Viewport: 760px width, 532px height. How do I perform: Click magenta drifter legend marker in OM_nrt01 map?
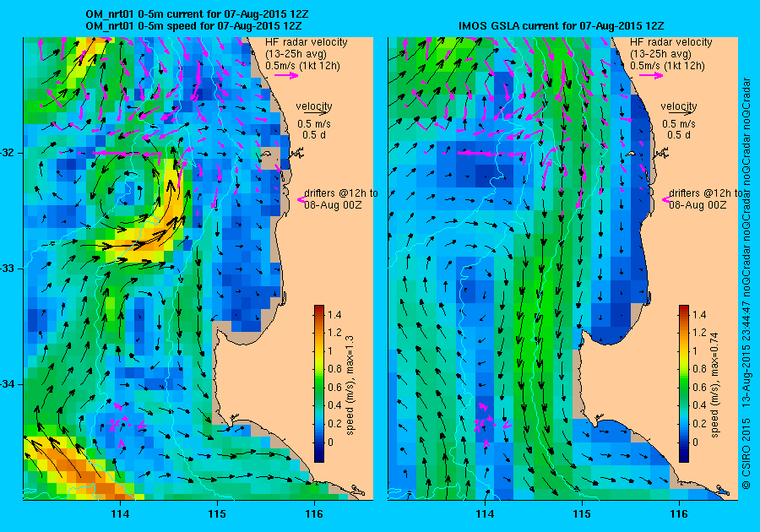(301, 199)
